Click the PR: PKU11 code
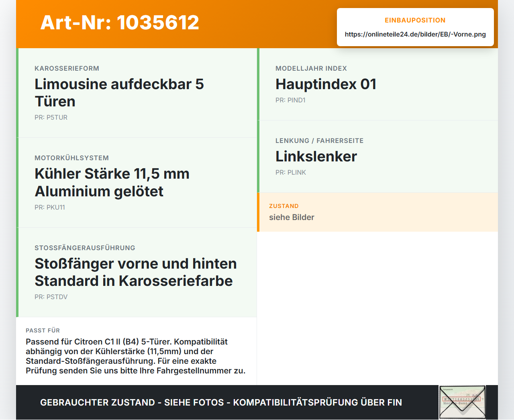 click(x=50, y=207)
